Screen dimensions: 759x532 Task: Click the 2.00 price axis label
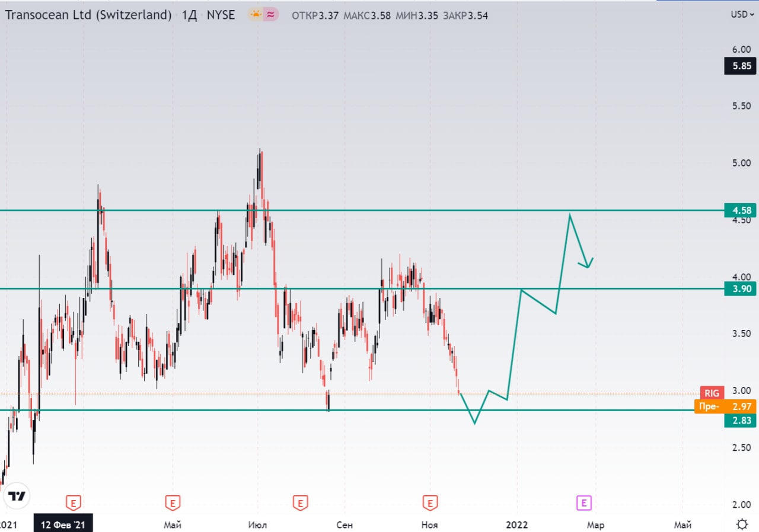(x=741, y=505)
